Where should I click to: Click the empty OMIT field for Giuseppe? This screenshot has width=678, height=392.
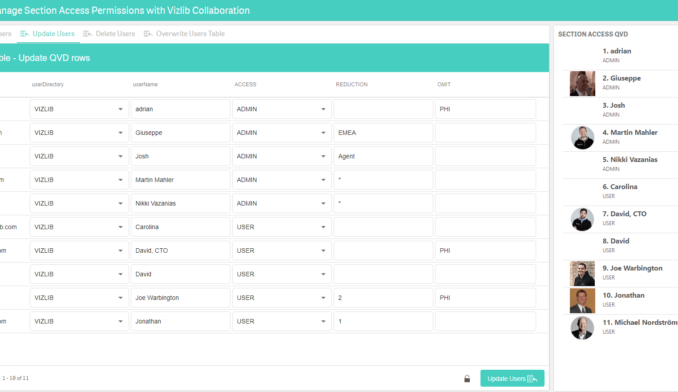(485, 133)
